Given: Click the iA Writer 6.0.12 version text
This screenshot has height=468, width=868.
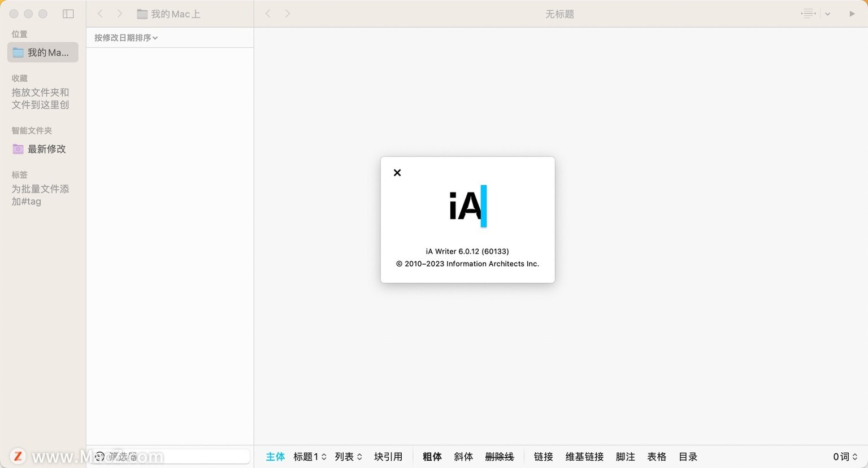Looking at the screenshot, I should click(x=467, y=251).
